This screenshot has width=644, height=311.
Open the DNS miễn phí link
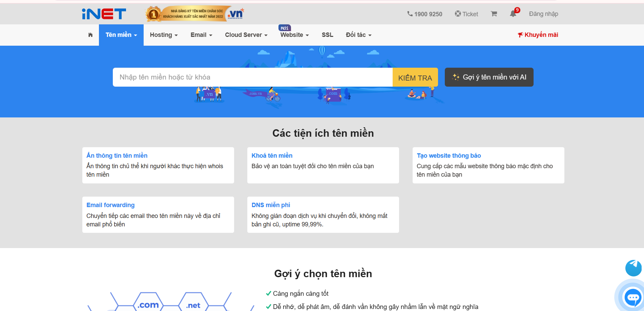pyautogui.click(x=271, y=205)
